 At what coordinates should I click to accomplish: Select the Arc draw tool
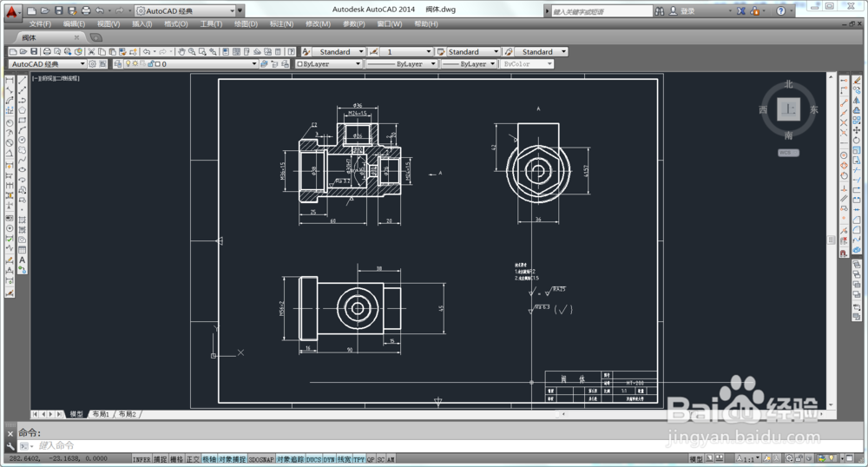point(23,130)
